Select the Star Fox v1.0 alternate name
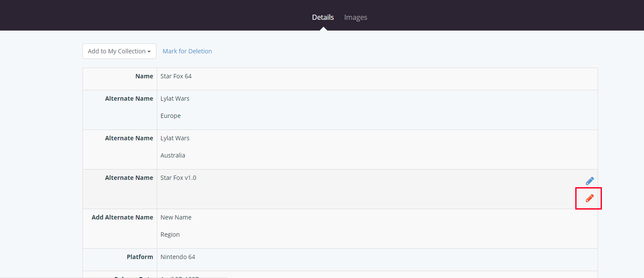The image size is (644, 278). (x=178, y=178)
